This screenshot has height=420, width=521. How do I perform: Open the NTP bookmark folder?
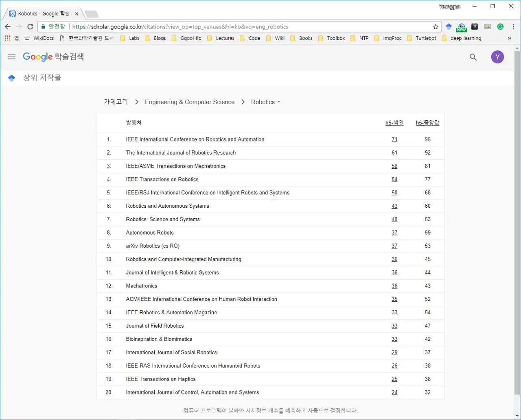359,38
